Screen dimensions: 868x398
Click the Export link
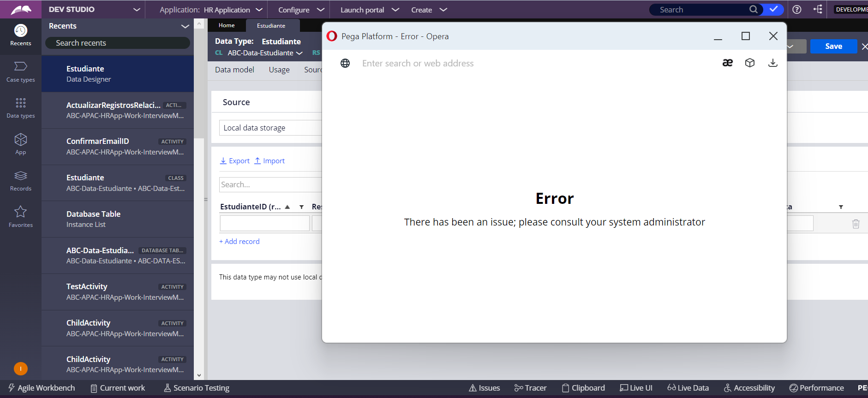tap(235, 160)
